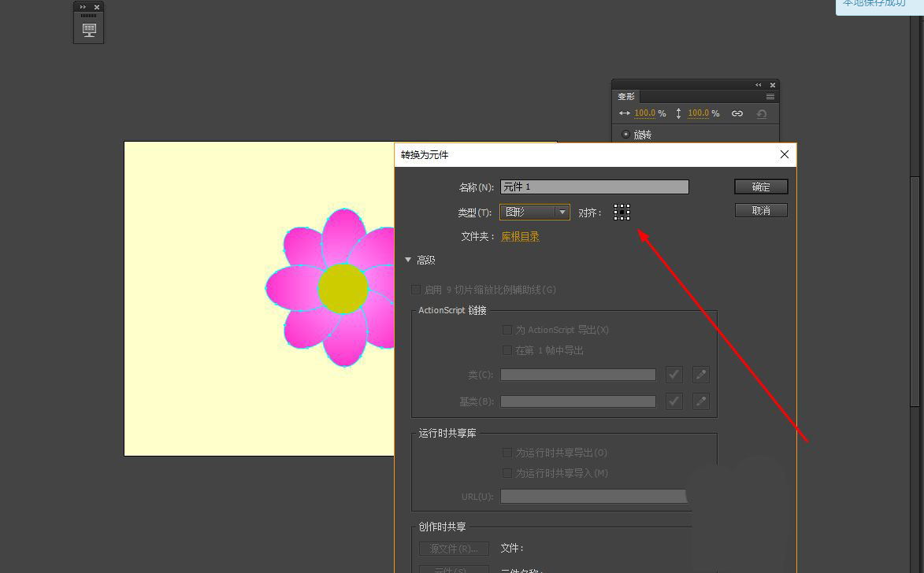Image resolution: width=924 pixels, height=573 pixels.
Task: Click the pencil edit icon beside 基类(B)
Action: pyautogui.click(x=700, y=401)
